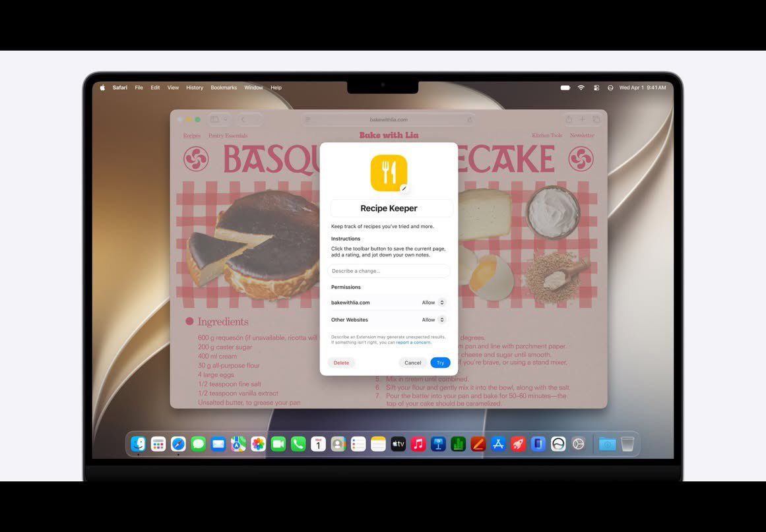
Task: Click the Safari back arrow
Action: (x=243, y=119)
